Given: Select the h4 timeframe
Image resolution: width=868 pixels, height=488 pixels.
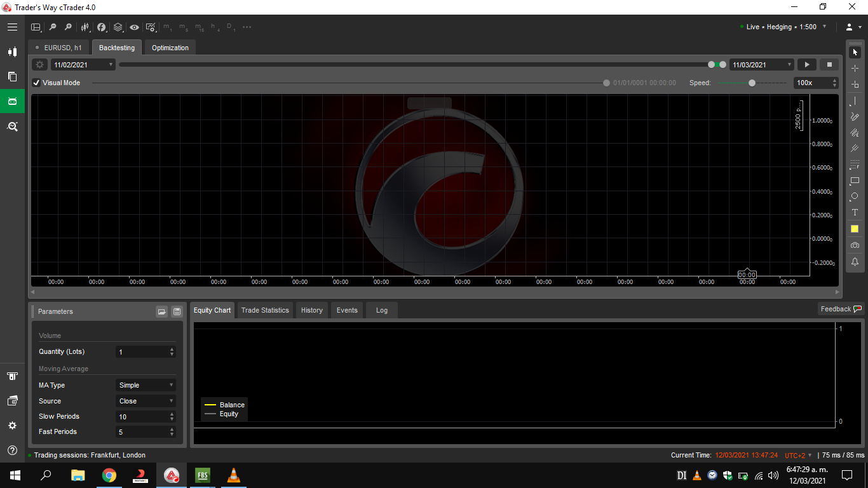Looking at the screenshot, I should click(x=215, y=27).
